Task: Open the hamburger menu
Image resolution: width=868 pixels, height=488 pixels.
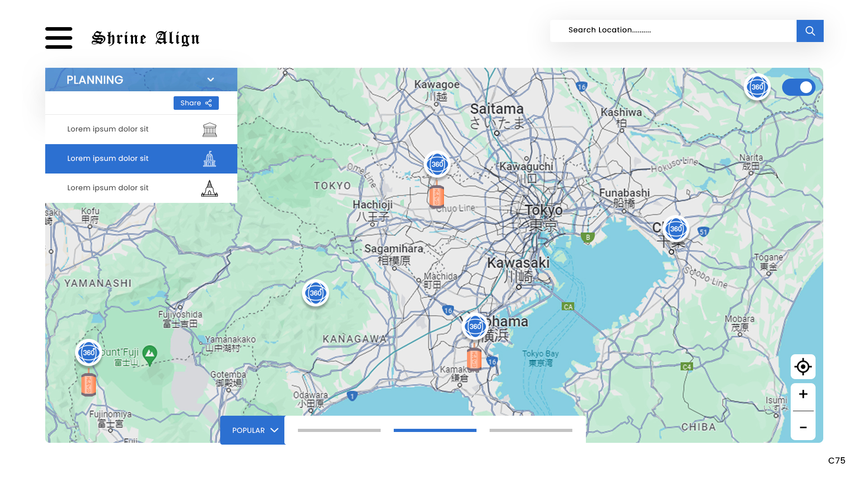Action: click(59, 38)
